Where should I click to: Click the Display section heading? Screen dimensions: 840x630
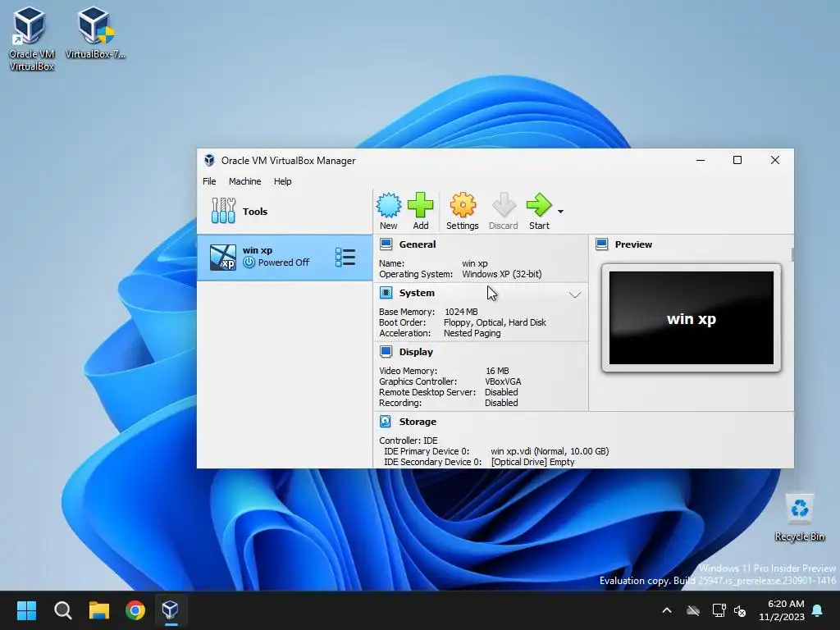click(416, 352)
